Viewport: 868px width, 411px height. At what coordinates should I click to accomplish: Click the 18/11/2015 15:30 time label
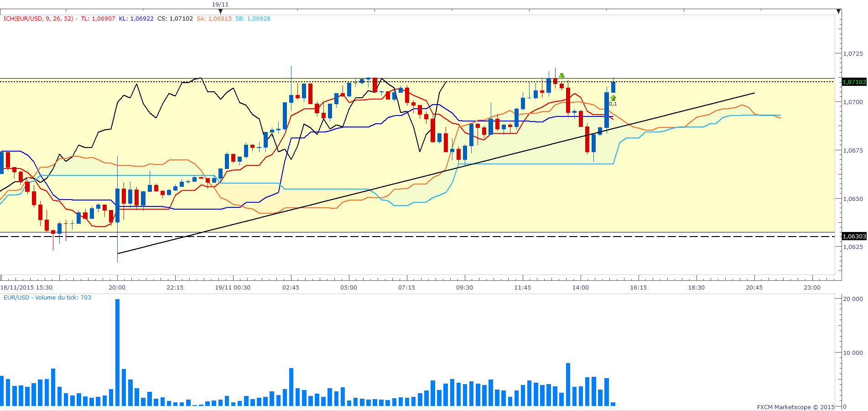26,288
